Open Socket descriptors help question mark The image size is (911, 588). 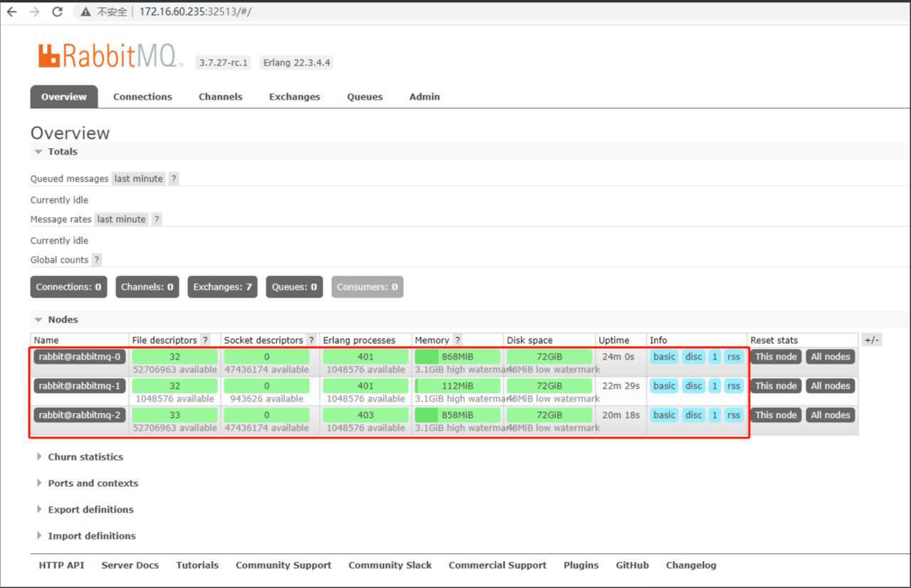(311, 340)
